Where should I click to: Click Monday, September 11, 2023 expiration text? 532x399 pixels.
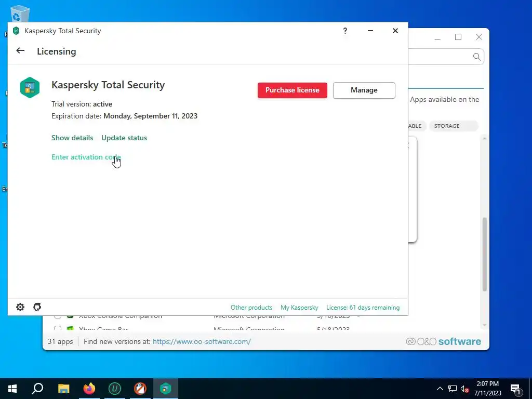click(150, 116)
